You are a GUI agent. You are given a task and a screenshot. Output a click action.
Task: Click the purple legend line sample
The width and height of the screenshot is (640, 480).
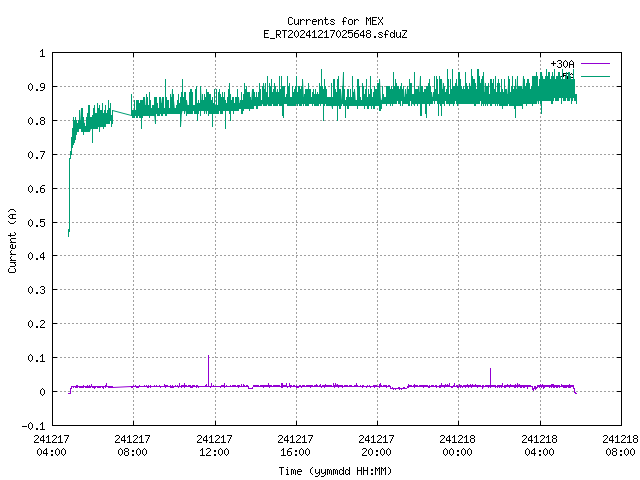595,64
